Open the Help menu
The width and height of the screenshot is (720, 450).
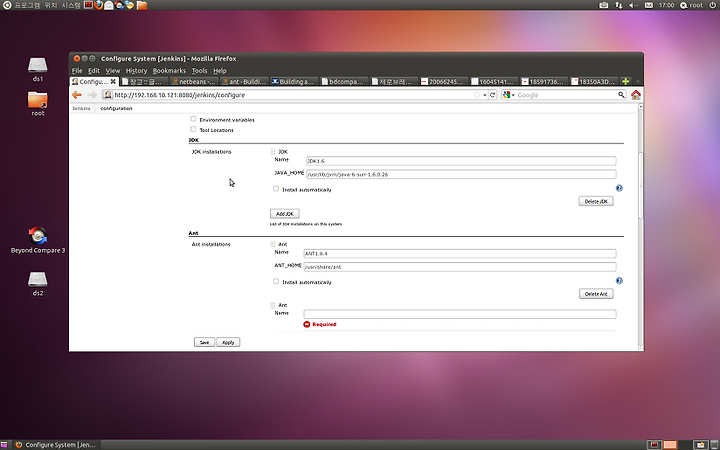(x=220, y=71)
